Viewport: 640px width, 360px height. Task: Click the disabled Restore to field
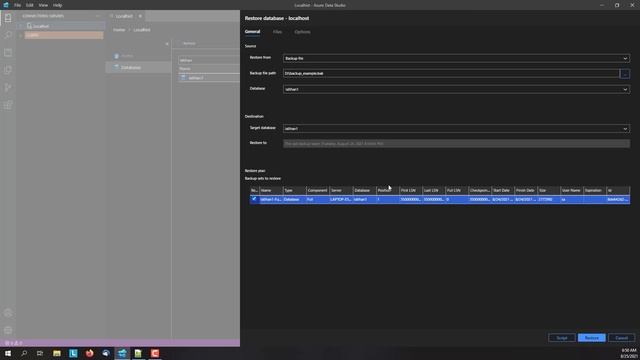[x=456, y=144]
